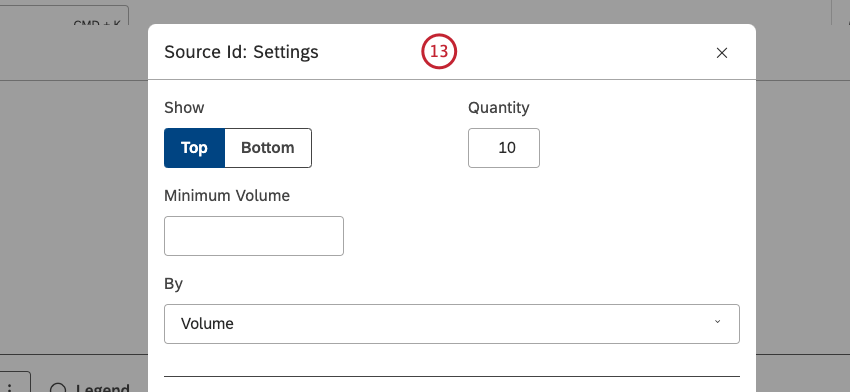Image resolution: width=850 pixels, height=392 pixels.
Task: Select the Legend radio option
Action: (57, 389)
